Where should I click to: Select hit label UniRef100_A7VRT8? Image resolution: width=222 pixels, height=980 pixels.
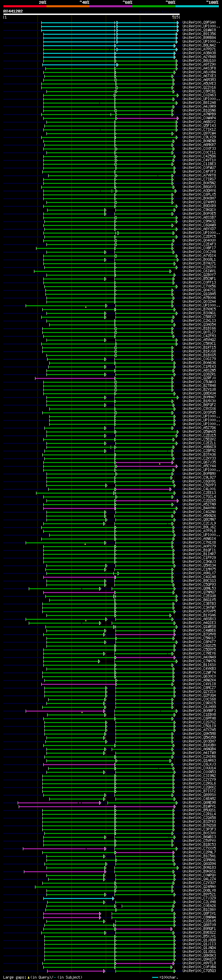199,175
